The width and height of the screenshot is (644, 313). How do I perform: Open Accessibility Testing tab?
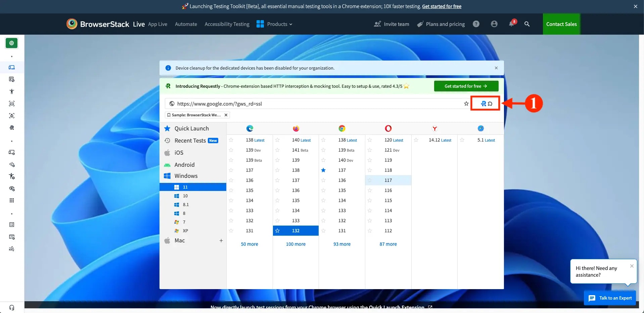coord(227,24)
